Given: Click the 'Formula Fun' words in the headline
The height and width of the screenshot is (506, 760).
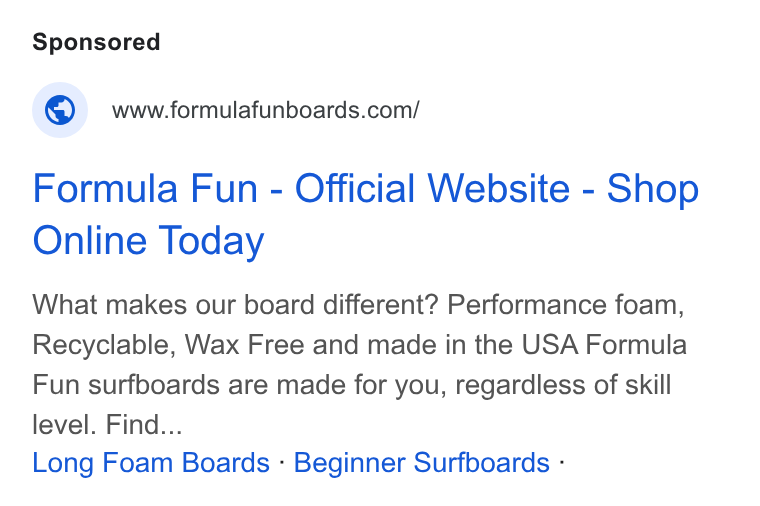Looking at the screenshot, I should (x=145, y=189).
